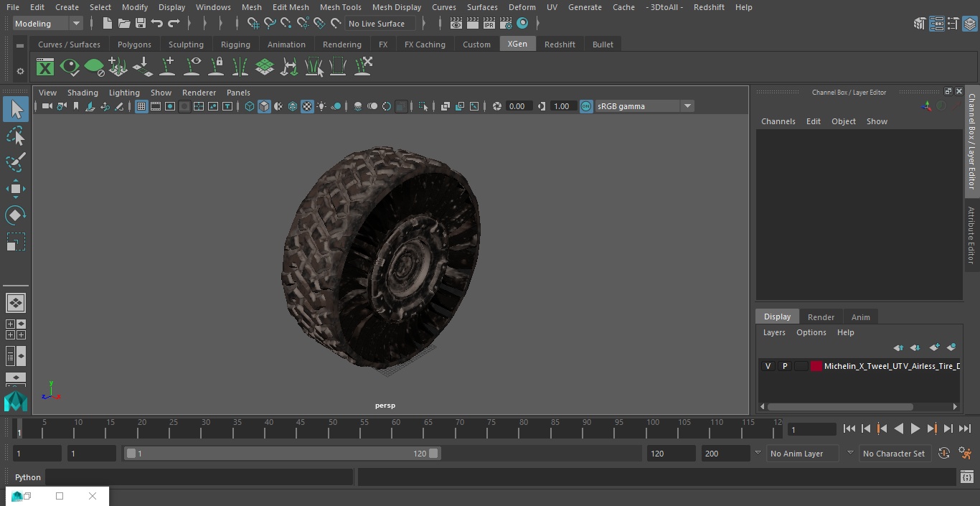Toggle smooth shade all cube
This screenshot has height=506, width=980.
pos(264,106)
